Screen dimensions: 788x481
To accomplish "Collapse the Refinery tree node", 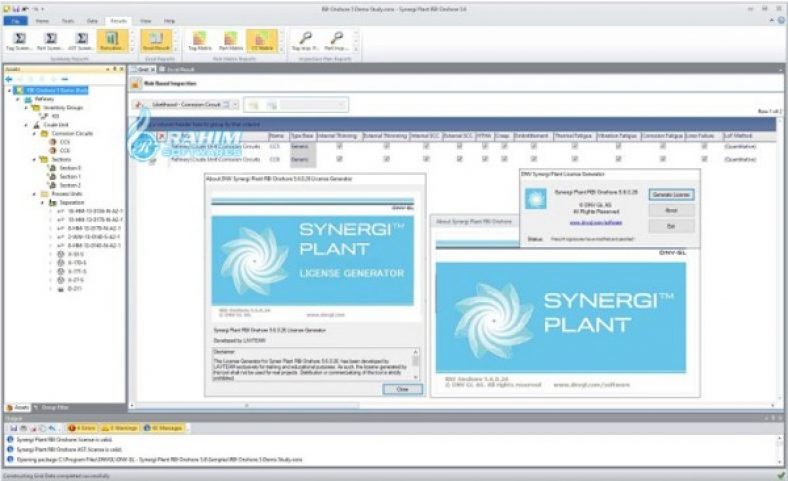I will click(18, 99).
